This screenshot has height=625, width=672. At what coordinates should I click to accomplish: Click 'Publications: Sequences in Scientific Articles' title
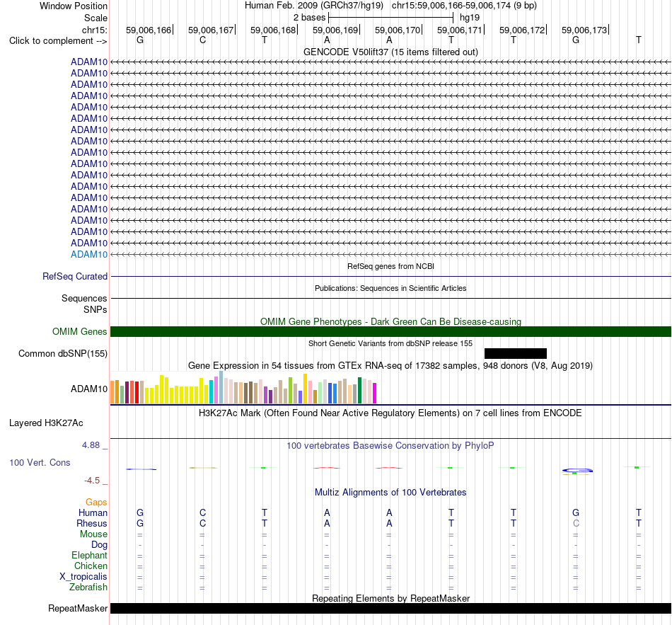point(390,288)
